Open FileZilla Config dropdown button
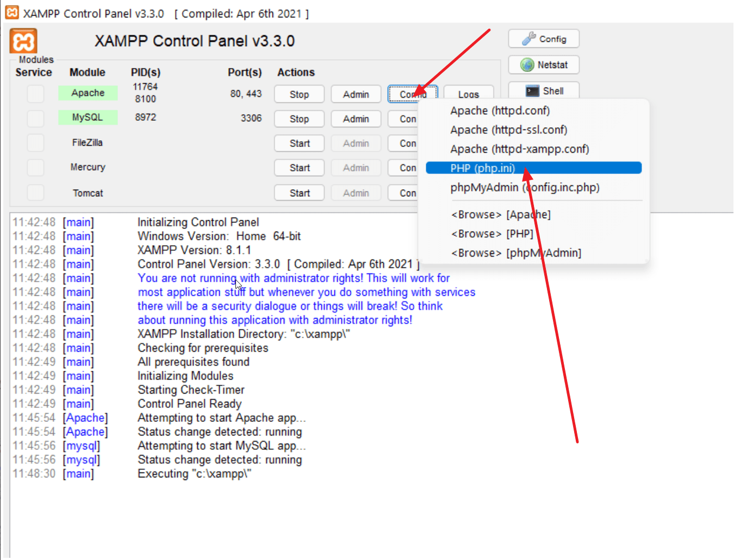 pyautogui.click(x=403, y=144)
